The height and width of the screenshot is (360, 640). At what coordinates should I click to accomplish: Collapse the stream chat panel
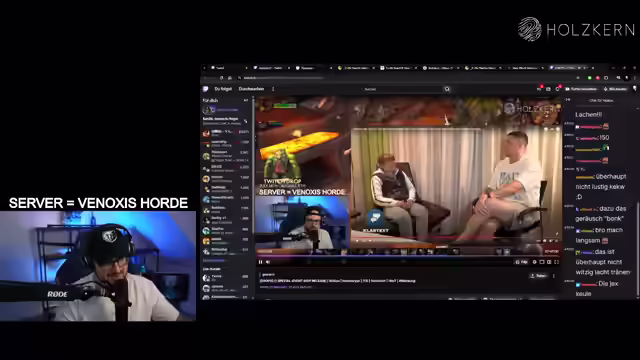(568, 100)
